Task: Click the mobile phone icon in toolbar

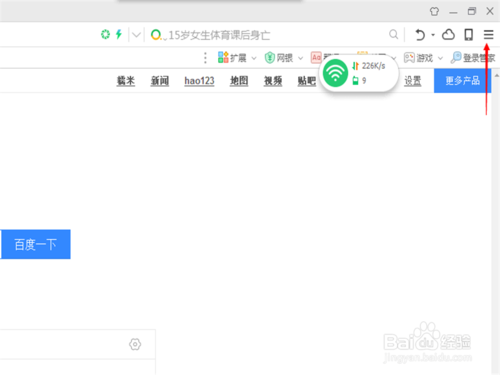Action: pos(469,34)
